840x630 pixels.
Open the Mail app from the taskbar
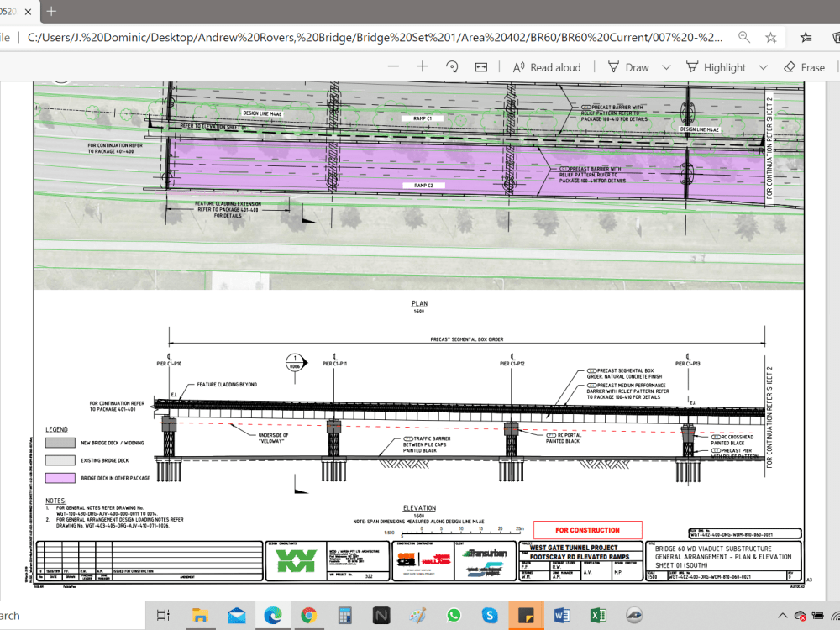[x=236, y=616]
